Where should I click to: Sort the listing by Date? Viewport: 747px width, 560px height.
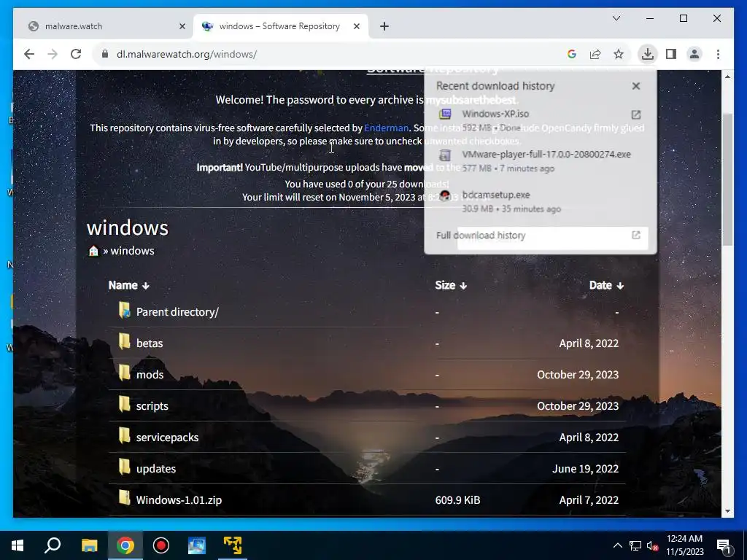coord(606,285)
